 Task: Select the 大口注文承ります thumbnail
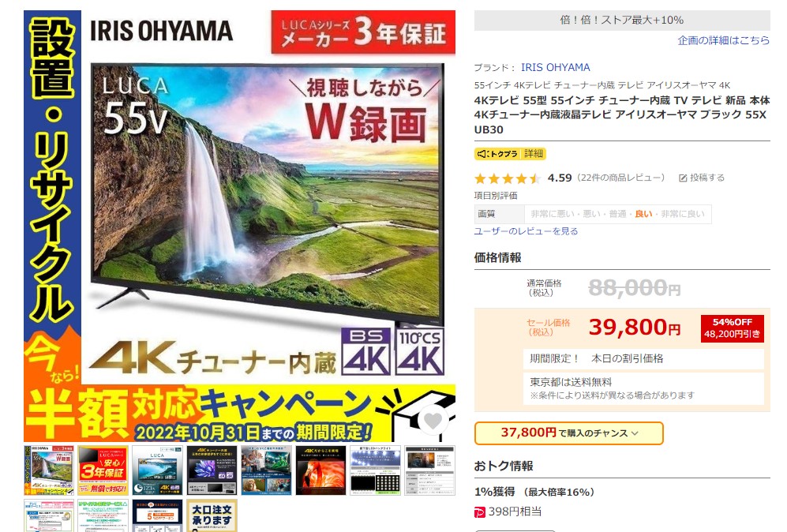212,515
